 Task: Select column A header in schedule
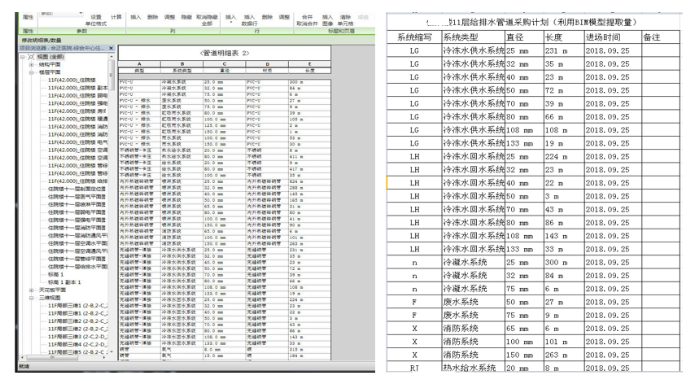point(139,64)
